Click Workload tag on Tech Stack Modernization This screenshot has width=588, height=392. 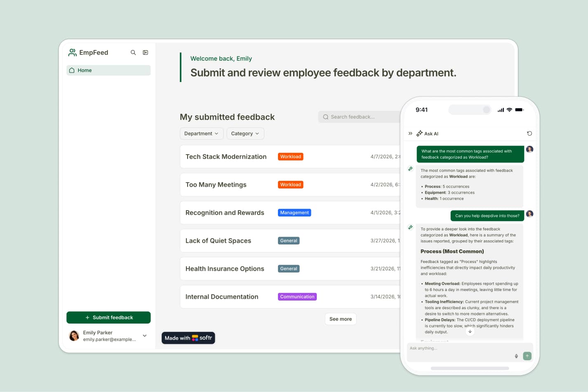(x=291, y=157)
